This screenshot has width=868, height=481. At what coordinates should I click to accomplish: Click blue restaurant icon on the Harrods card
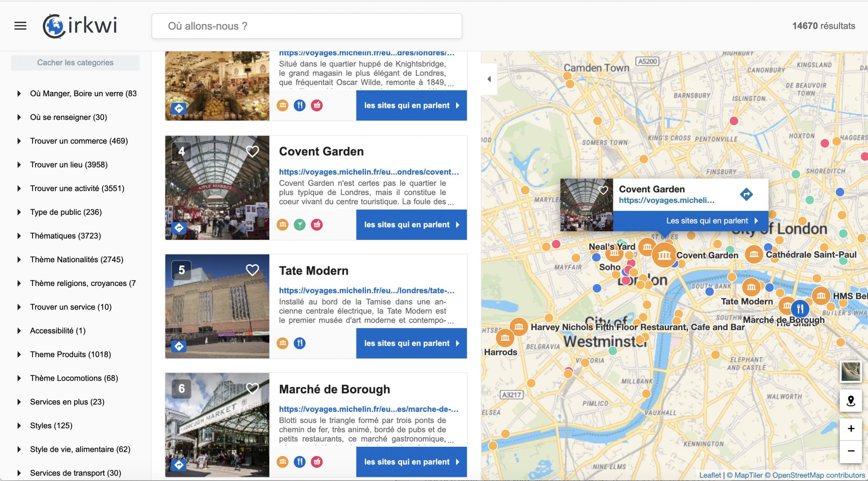point(300,105)
